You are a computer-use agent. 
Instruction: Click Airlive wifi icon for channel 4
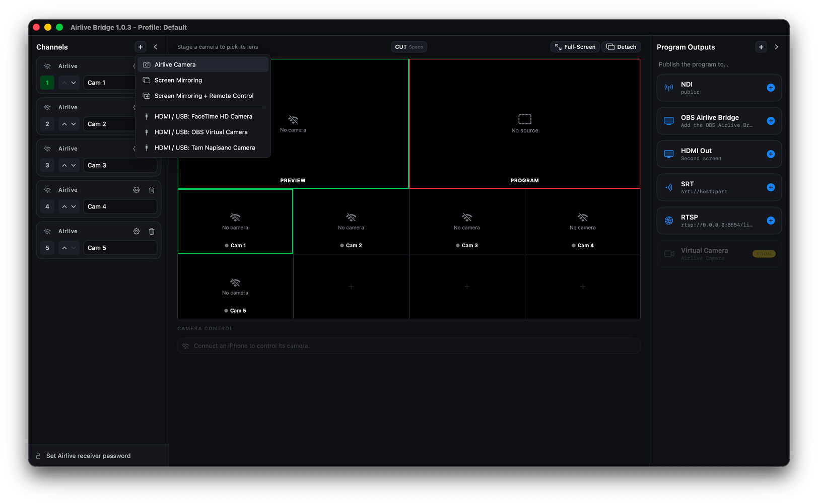click(x=47, y=190)
